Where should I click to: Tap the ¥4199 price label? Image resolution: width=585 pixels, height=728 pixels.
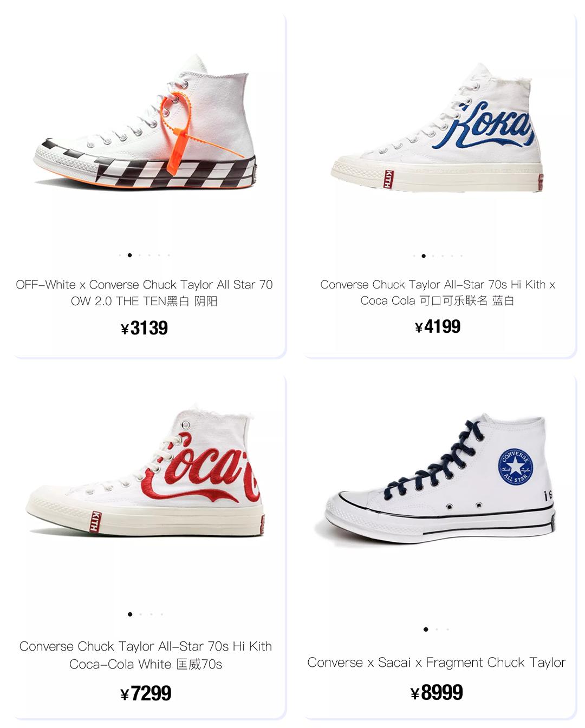[x=438, y=327]
